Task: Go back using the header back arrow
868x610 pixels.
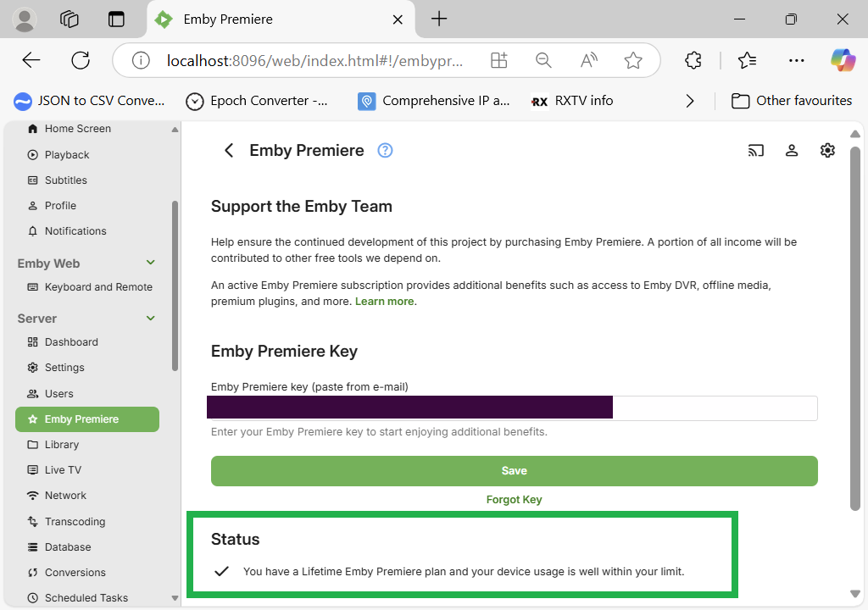Action: (228, 151)
